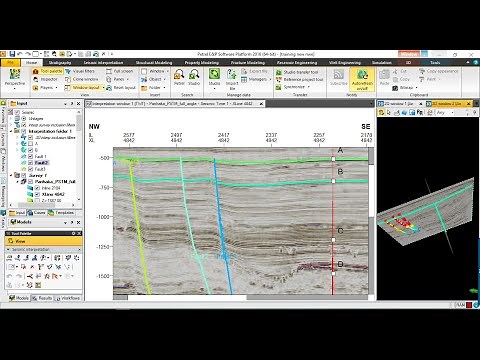
Task: Click the seismic section horizontal scrollbar
Action: (241, 297)
